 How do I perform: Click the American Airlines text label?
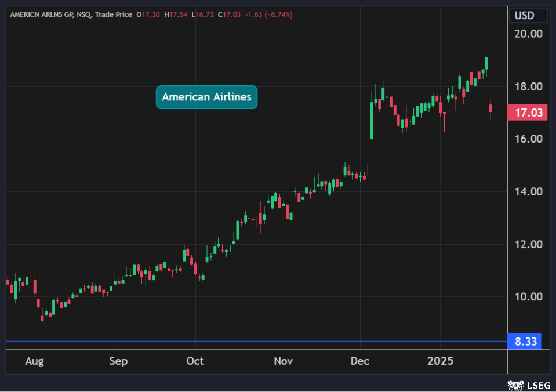pos(206,97)
